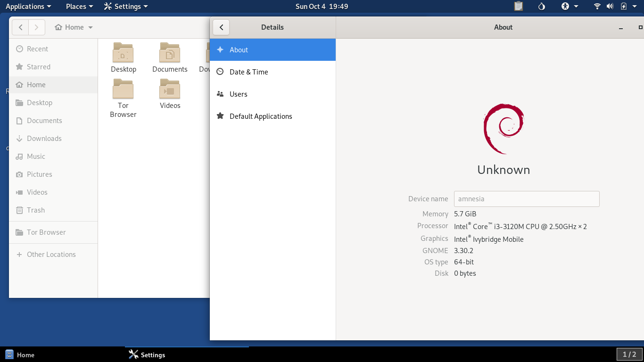Open Home path dropdown in Files
644x362 pixels.
[x=74, y=27]
